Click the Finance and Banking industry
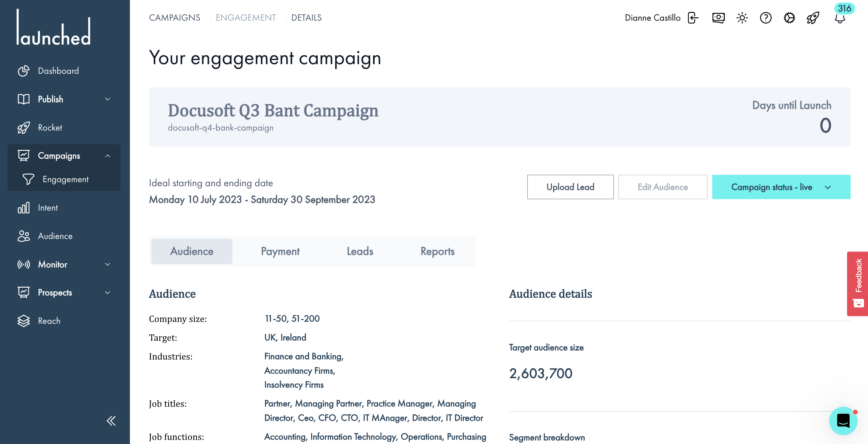This screenshot has height=444, width=868. tap(304, 356)
